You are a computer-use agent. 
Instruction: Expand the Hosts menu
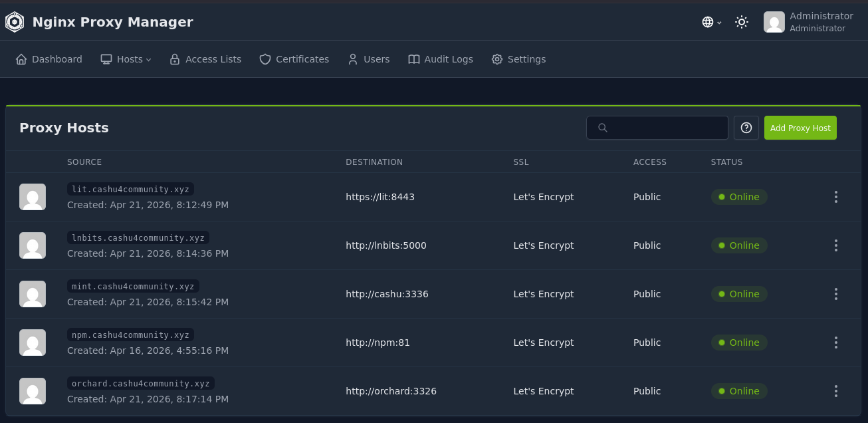[126, 59]
